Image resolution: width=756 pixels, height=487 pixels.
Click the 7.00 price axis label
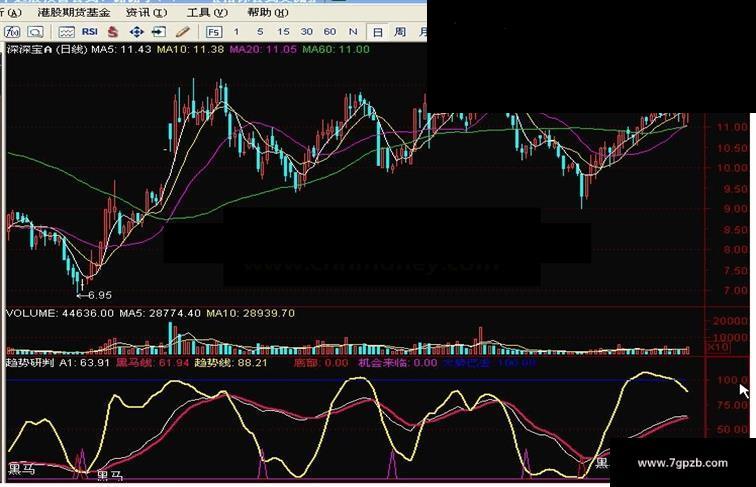[735, 291]
